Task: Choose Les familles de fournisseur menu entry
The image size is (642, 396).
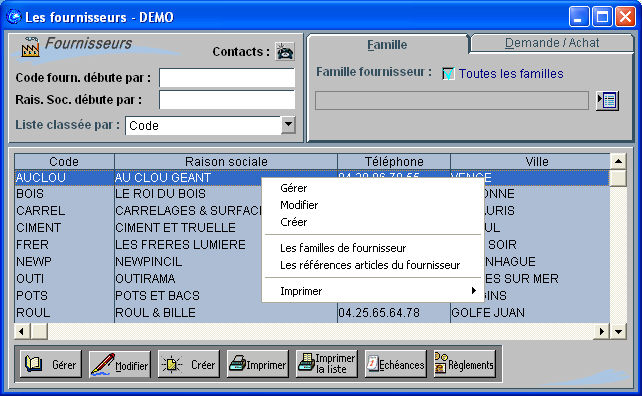Action: 343,248
